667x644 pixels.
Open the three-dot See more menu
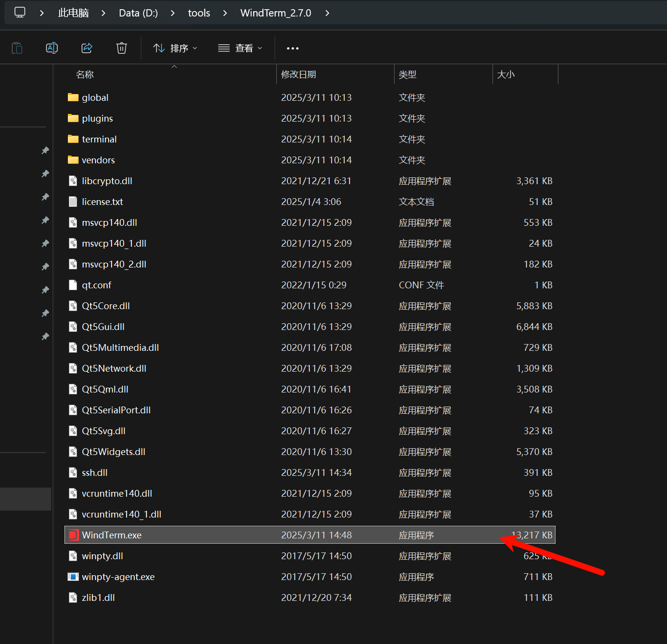(x=293, y=48)
